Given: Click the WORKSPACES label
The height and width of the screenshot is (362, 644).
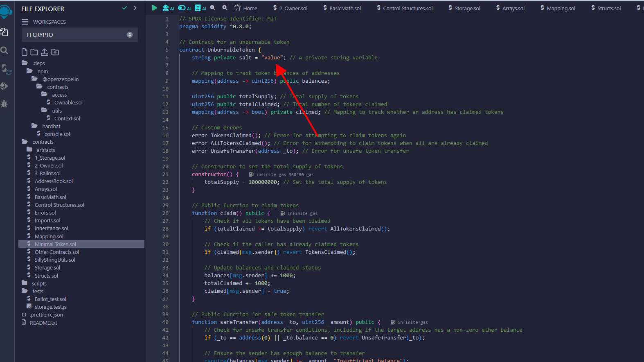Looking at the screenshot, I should coord(50,22).
